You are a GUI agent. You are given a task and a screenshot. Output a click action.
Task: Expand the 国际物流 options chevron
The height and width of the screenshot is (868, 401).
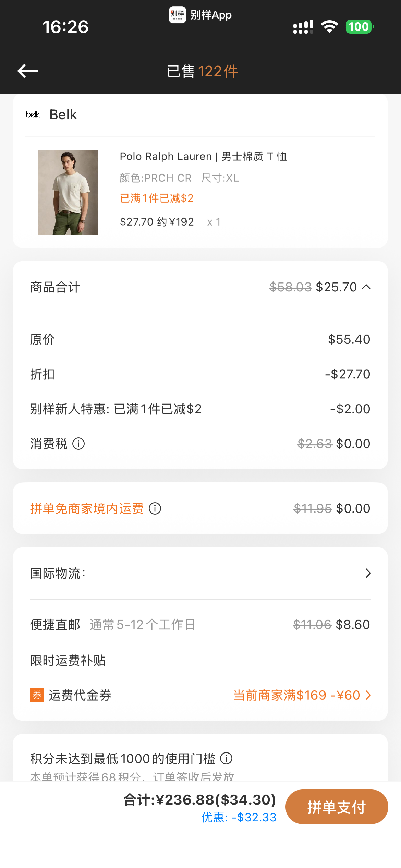pos(368,573)
